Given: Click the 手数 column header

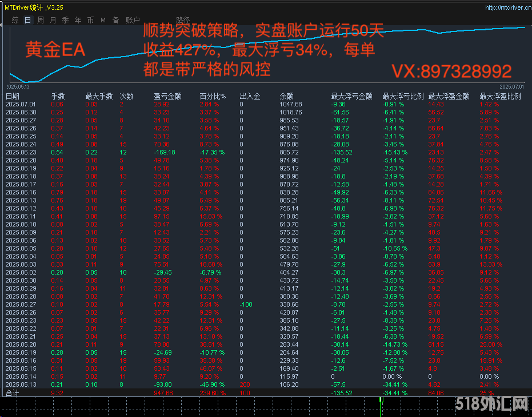Looking at the screenshot, I should (x=58, y=97).
